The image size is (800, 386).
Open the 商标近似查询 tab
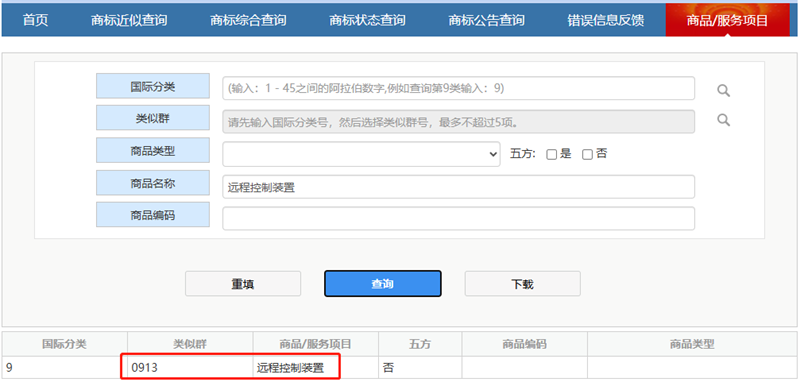pyautogui.click(x=129, y=20)
